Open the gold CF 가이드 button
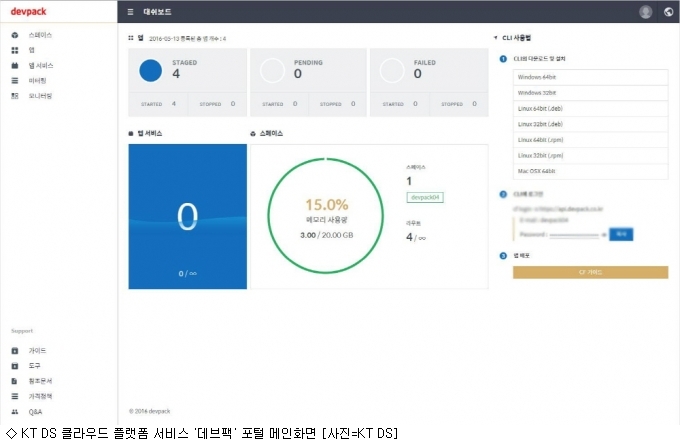 (590, 272)
